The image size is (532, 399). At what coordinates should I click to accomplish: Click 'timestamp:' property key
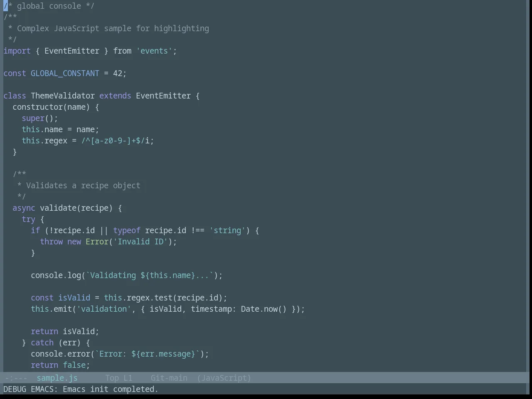click(214, 309)
